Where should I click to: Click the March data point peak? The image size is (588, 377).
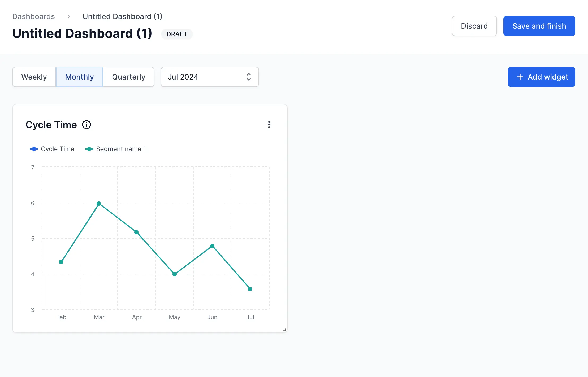(99, 204)
